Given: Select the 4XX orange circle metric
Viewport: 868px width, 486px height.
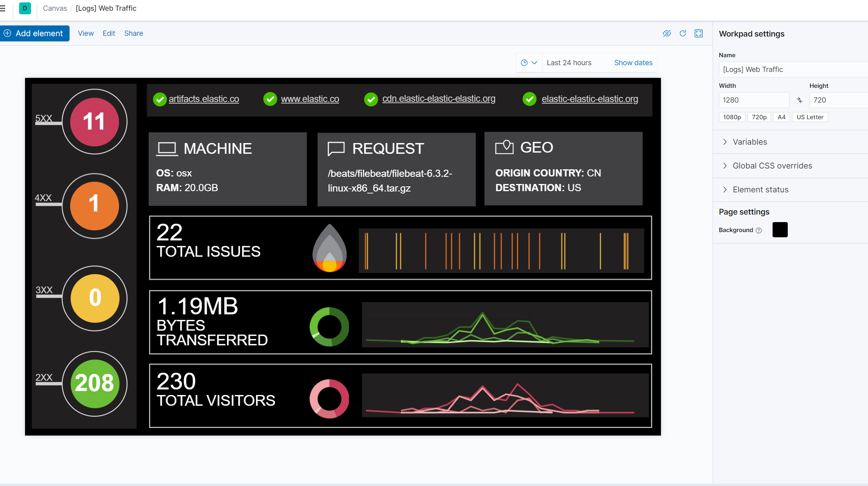Looking at the screenshot, I should click(95, 206).
